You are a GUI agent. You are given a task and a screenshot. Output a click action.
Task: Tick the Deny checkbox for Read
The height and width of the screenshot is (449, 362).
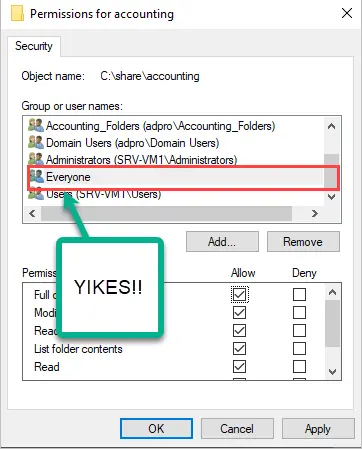point(299,367)
